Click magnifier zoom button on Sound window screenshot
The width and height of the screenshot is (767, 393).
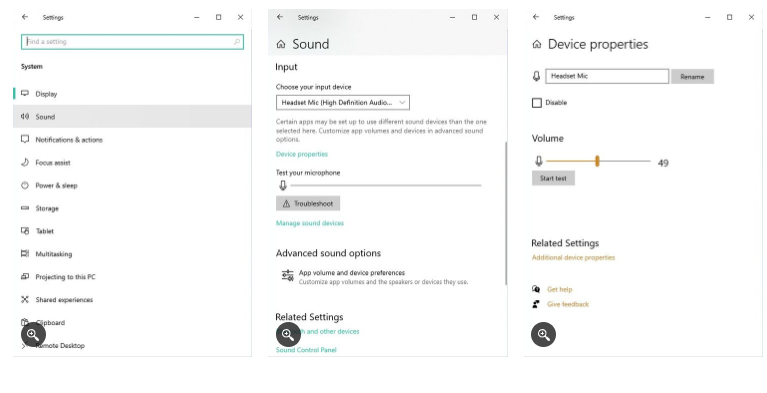coord(288,334)
